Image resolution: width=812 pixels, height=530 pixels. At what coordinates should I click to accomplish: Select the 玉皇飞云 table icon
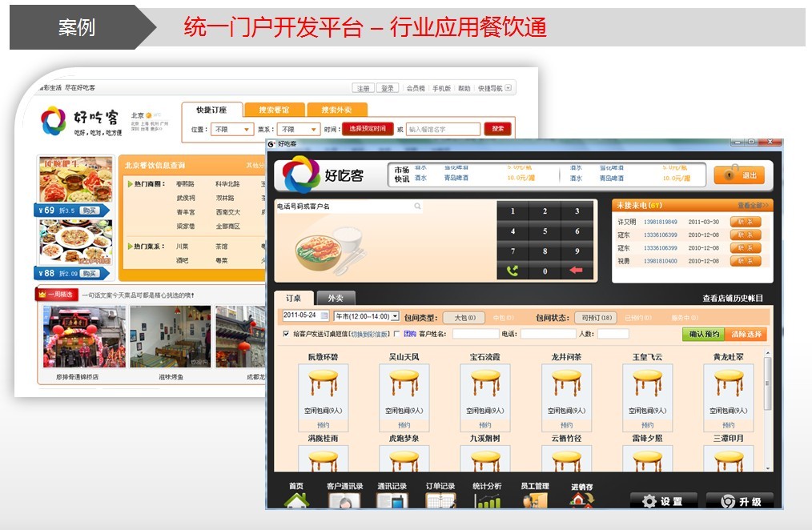pyautogui.click(x=647, y=384)
